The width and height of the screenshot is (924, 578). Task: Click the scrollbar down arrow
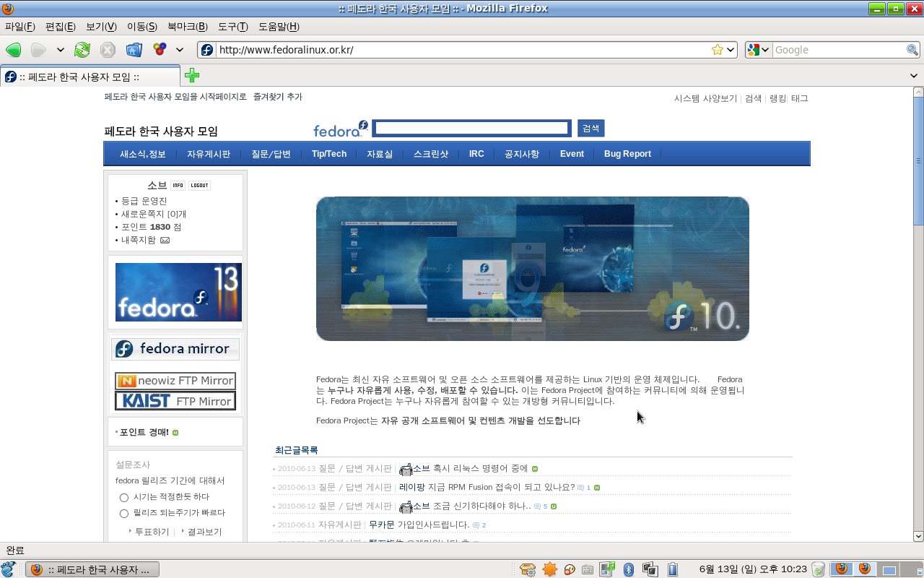(918, 536)
